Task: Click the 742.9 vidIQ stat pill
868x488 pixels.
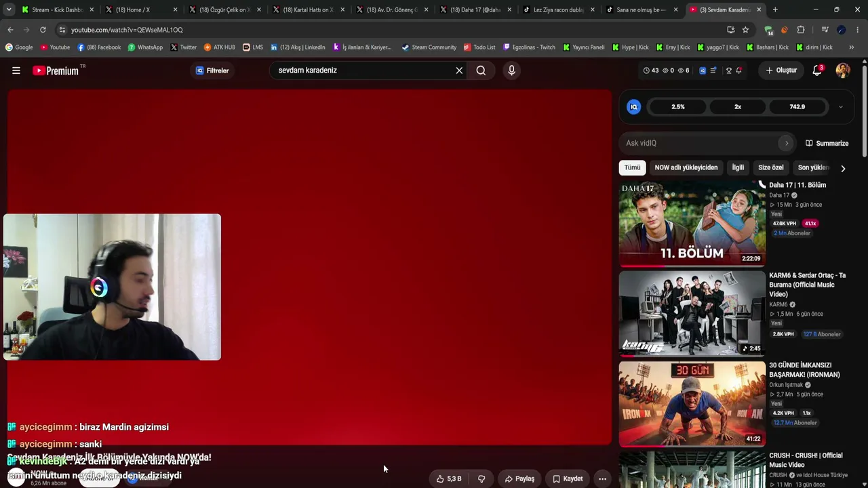Action: pyautogui.click(x=797, y=107)
